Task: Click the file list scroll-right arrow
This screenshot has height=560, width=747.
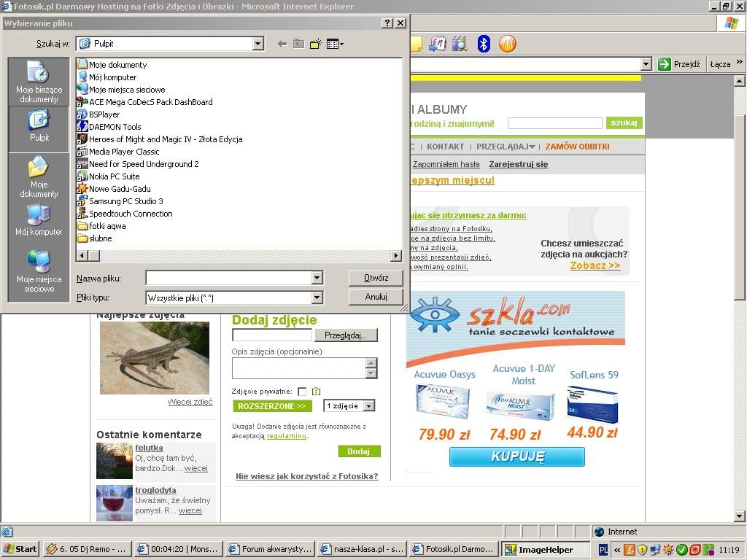Action: click(x=396, y=256)
